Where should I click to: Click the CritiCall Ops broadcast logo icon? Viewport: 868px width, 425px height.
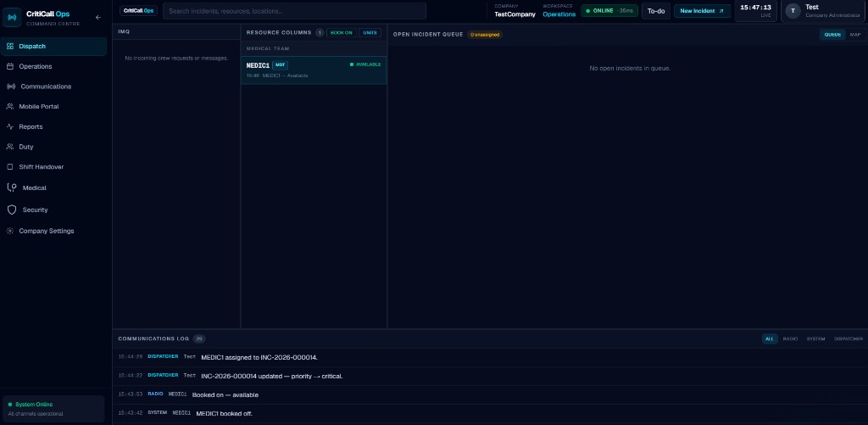(x=12, y=17)
